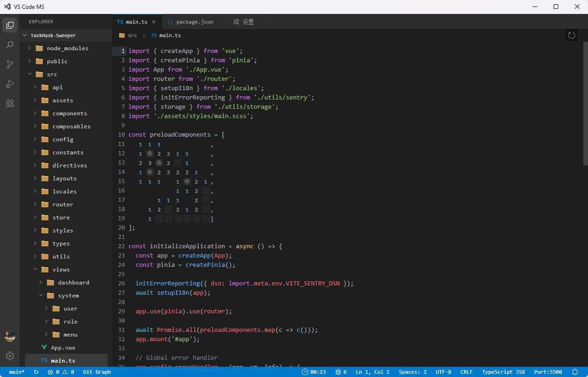The height and width of the screenshot is (377, 588).
Task: Open the Source Control icon
Action: click(x=10, y=65)
